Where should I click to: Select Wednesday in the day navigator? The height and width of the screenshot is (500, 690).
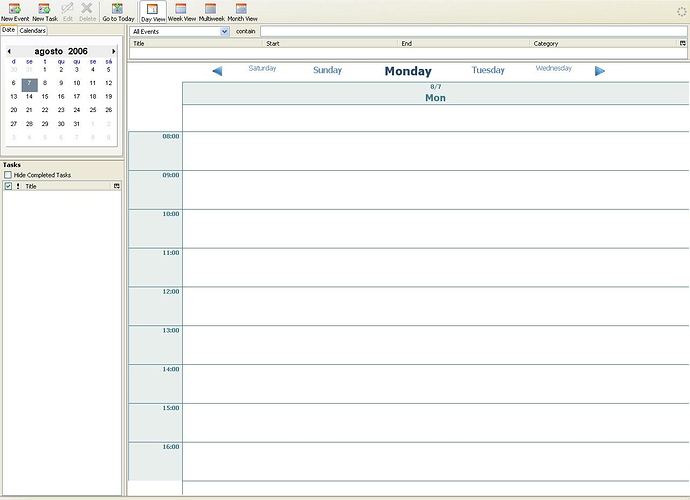(x=554, y=68)
